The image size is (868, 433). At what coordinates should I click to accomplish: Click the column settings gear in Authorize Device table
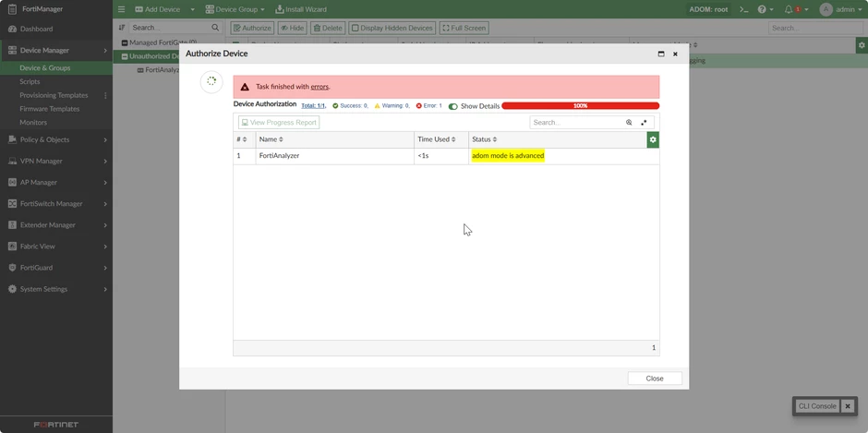653,139
